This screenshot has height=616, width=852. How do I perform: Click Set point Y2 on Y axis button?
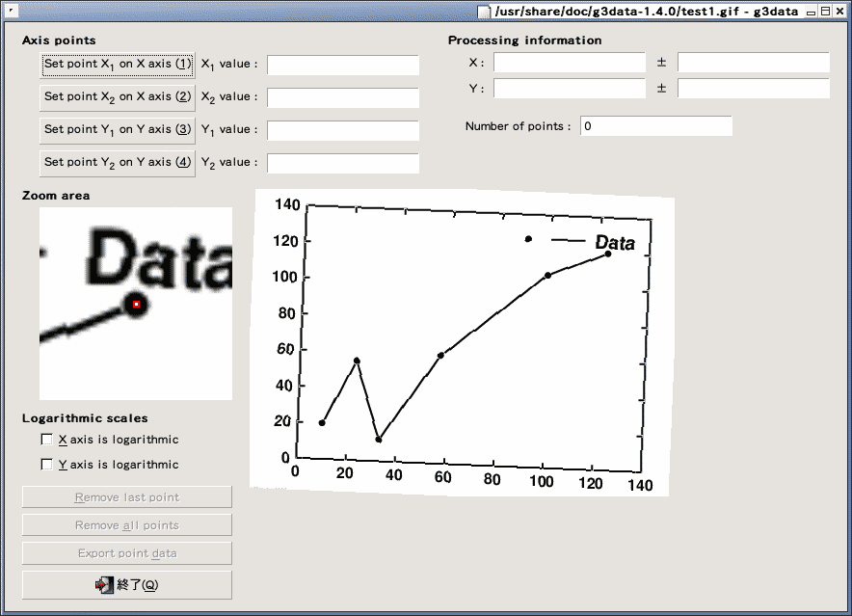[x=118, y=163]
